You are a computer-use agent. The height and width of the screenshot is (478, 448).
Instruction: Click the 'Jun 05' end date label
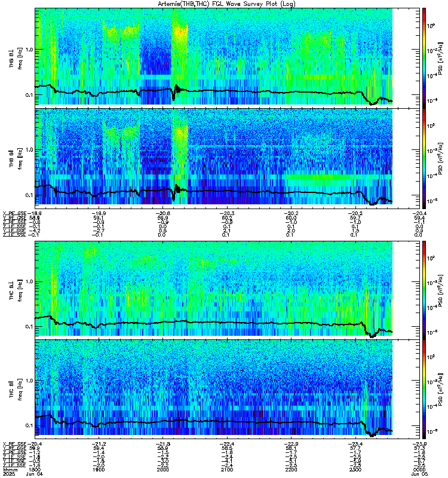coord(419,474)
